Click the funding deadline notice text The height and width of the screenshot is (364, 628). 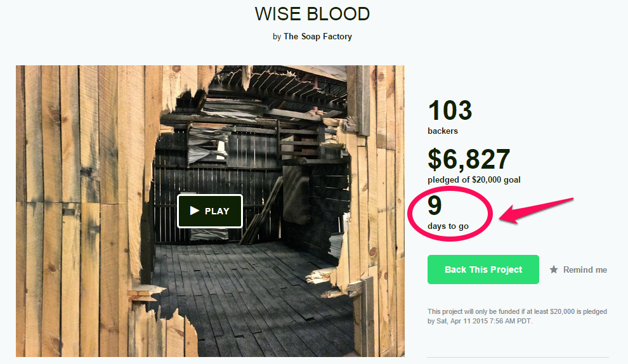(x=517, y=316)
